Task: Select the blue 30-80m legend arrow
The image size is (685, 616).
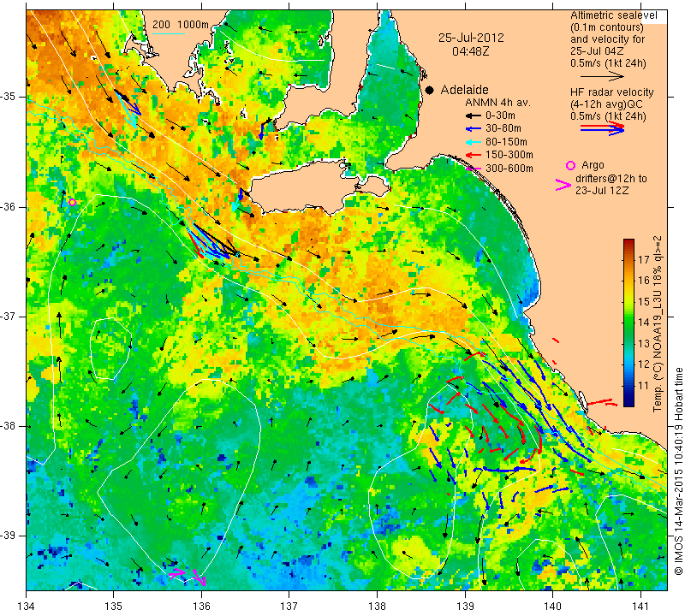Action: click(x=474, y=129)
